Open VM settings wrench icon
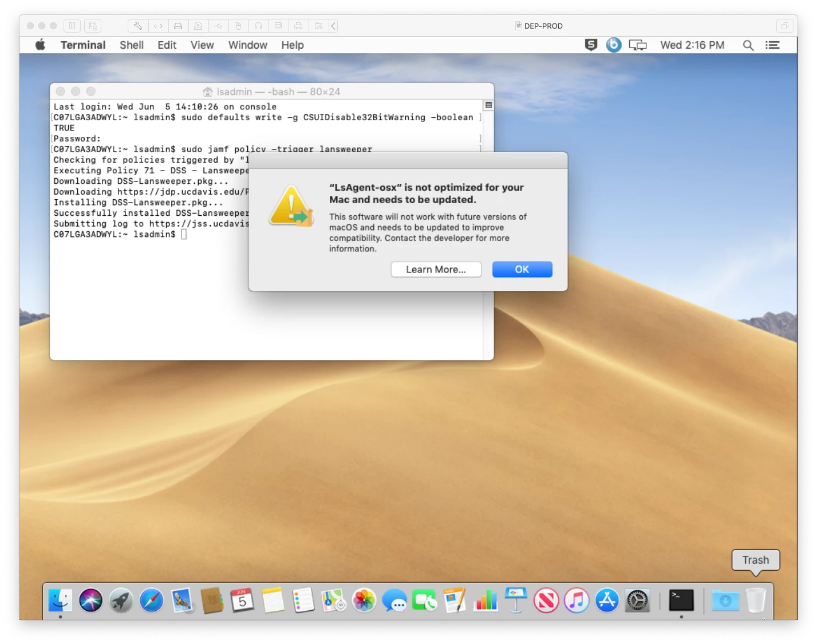 pyautogui.click(x=137, y=26)
